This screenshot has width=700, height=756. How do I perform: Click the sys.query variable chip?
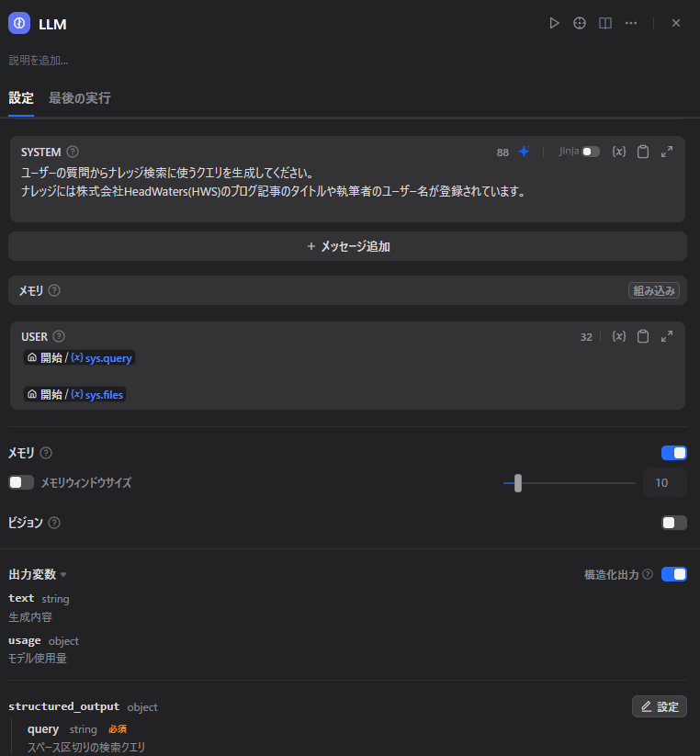click(x=80, y=357)
